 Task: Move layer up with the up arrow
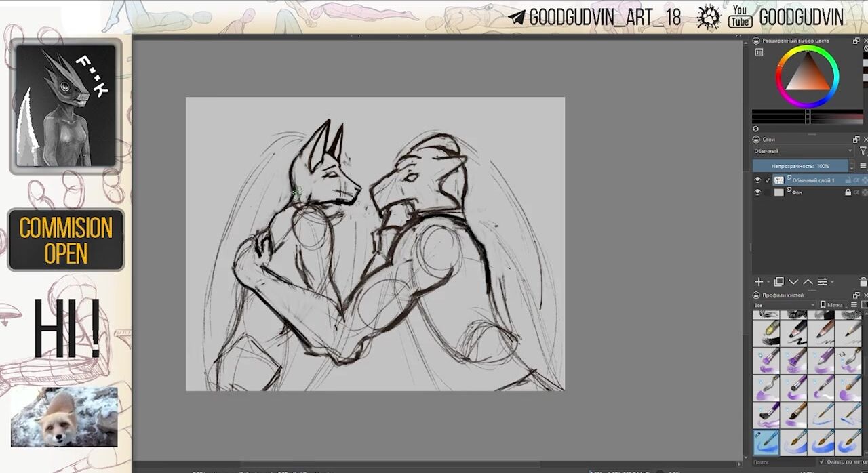[808, 282]
